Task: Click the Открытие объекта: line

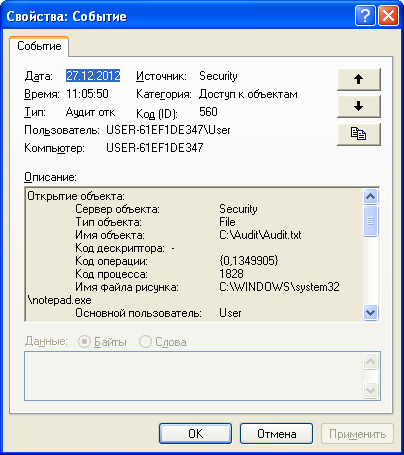Action: [x=76, y=196]
